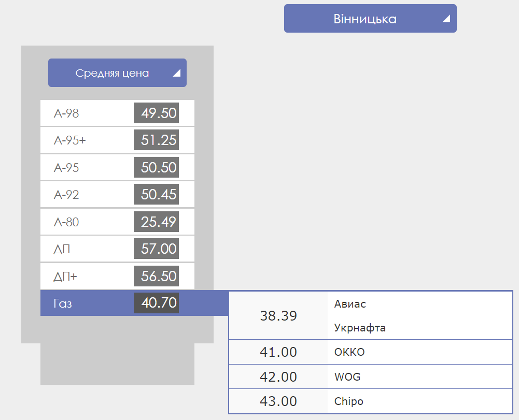Click the 43.00 price cell
Viewport: 519px width, 420px height.
tap(278, 401)
